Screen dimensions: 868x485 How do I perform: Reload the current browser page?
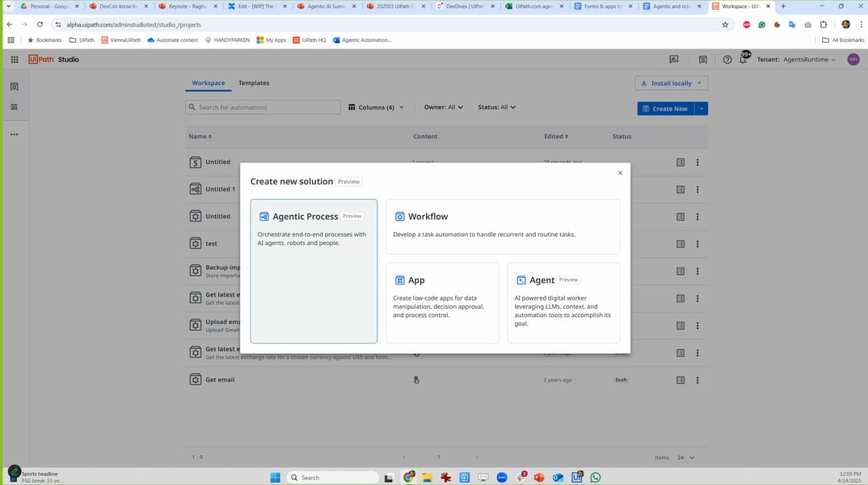(40, 24)
